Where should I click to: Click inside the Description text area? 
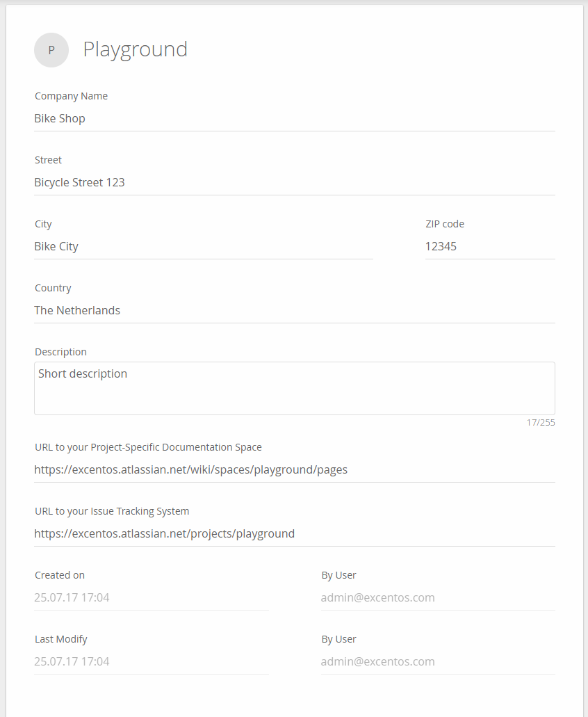(295, 389)
